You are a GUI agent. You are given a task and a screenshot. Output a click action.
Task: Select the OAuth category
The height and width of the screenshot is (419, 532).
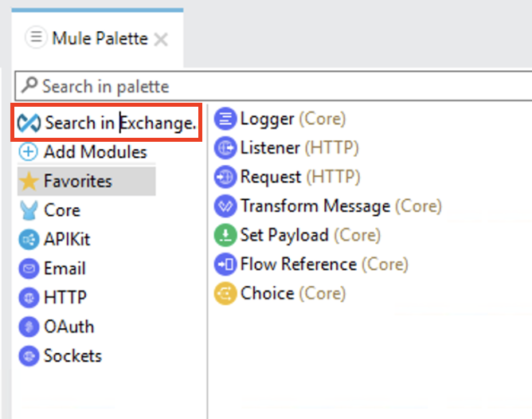[x=57, y=327]
